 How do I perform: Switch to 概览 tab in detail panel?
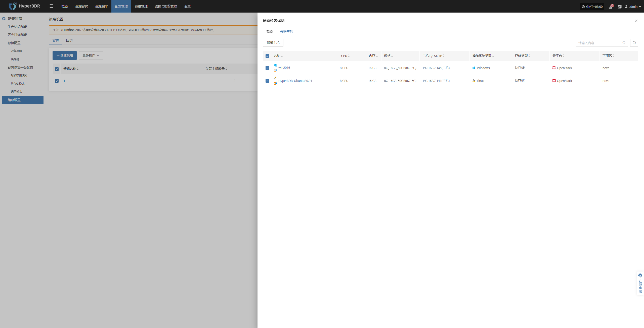tap(270, 31)
